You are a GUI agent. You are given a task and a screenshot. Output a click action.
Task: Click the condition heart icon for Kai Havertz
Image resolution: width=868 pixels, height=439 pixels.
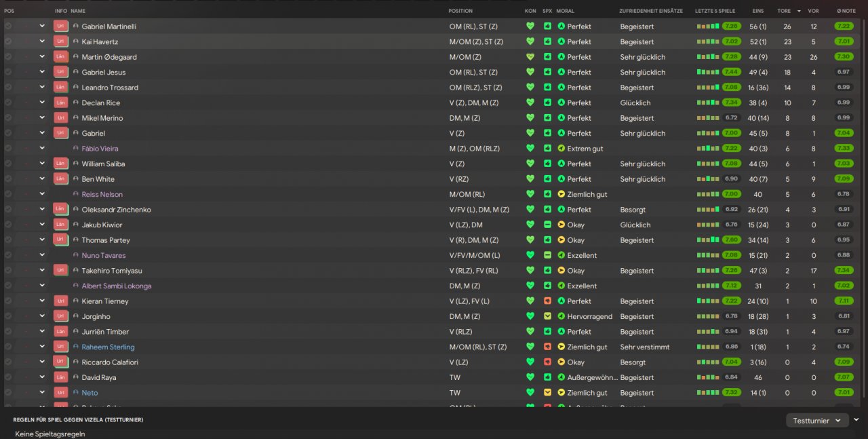pos(530,41)
